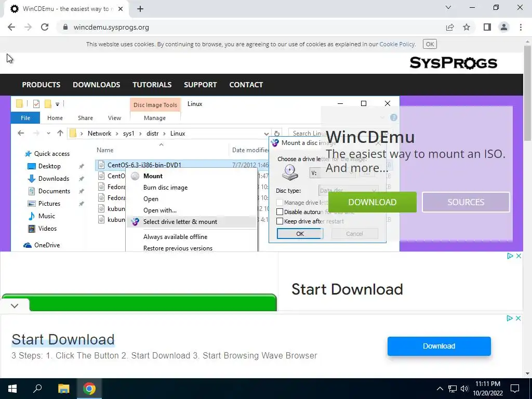
Task: Open the SUPPORT menu
Action: pyautogui.click(x=200, y=85)
